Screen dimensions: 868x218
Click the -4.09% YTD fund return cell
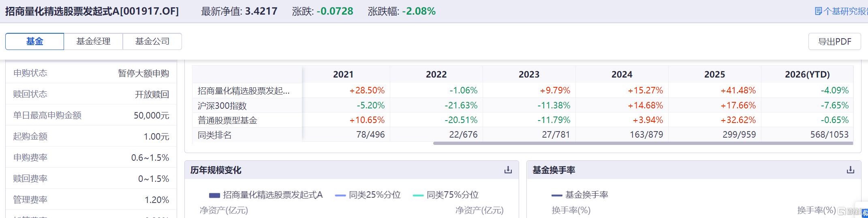tap(834, 91)
